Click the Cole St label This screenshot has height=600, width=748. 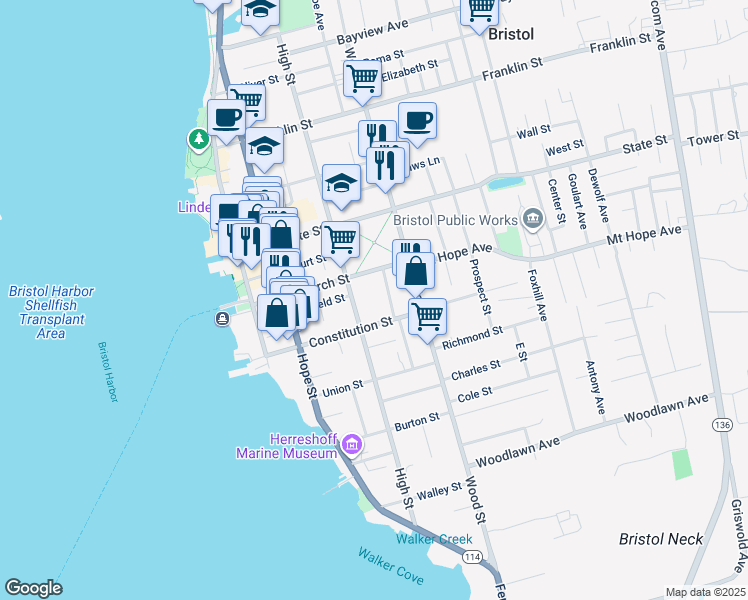point(475,394)
